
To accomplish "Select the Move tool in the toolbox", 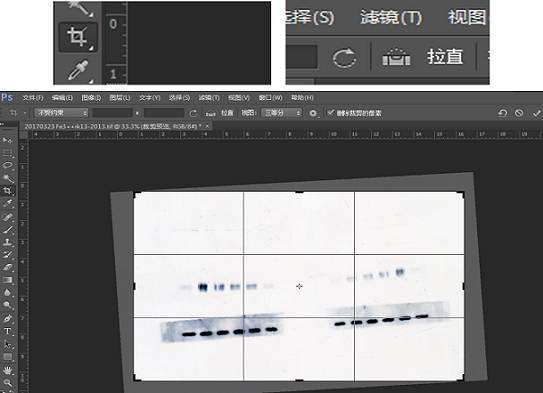I will [7, 140].
